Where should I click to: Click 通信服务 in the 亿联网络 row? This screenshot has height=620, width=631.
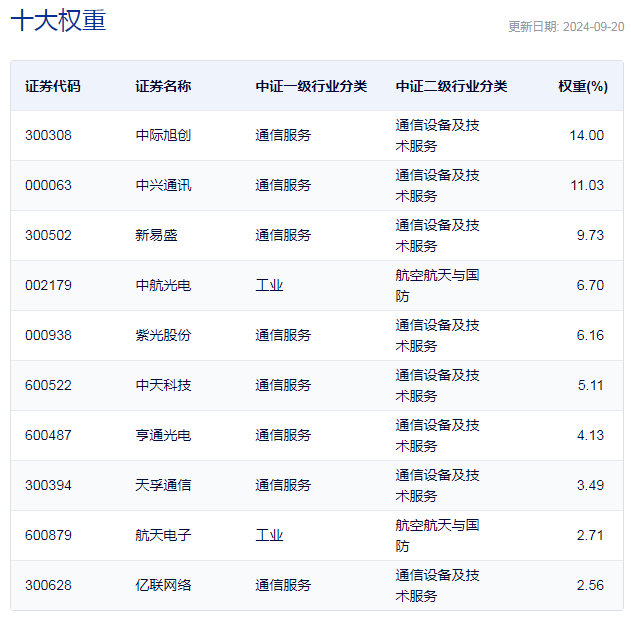[x=283, y=585]
